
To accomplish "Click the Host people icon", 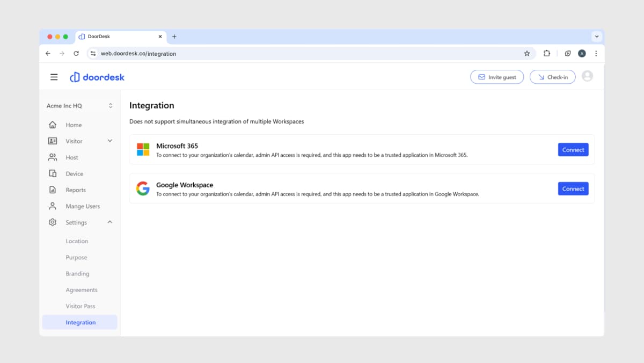I will click(53, 157).
